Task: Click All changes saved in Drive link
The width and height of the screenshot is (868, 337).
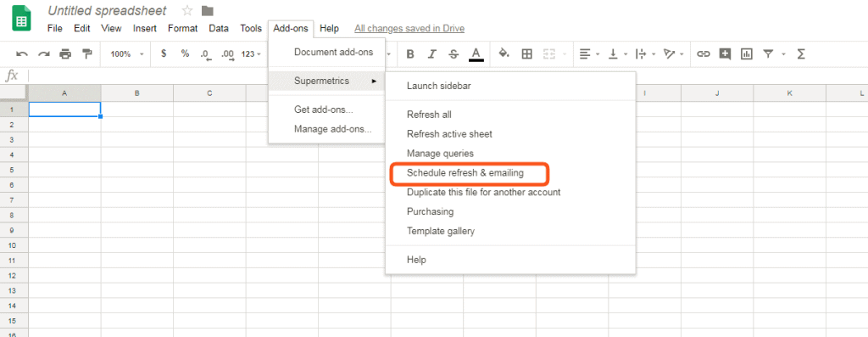Action: tap(409, 28)
